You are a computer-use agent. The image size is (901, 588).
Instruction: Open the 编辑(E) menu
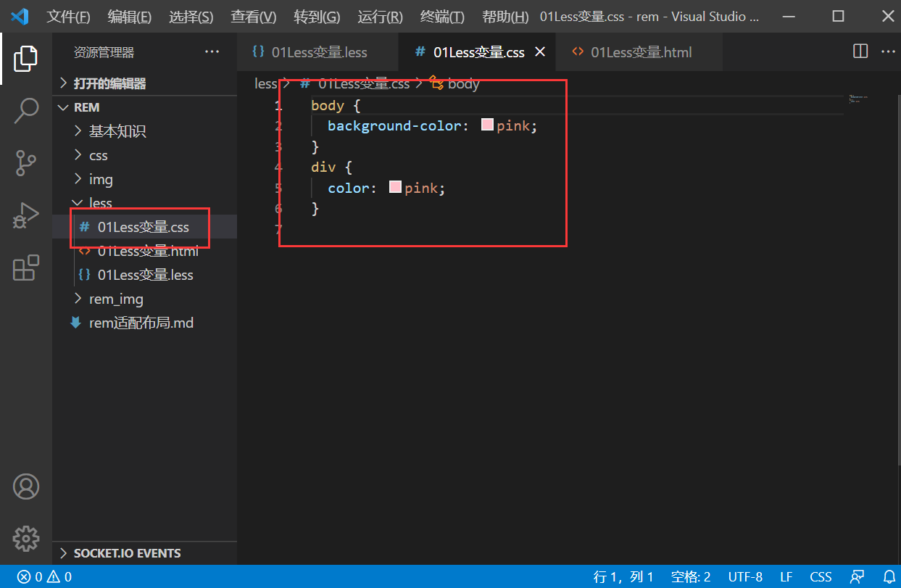click(130, 17)
